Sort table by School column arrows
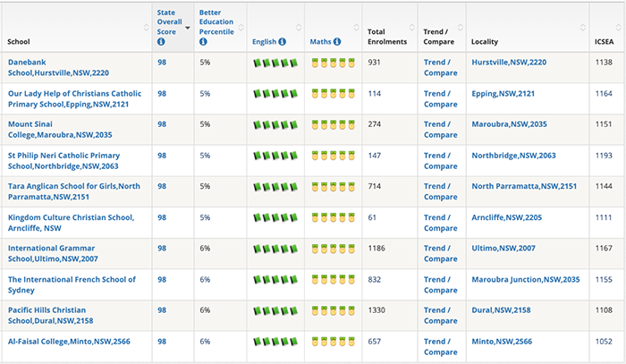 coord(146,28)
